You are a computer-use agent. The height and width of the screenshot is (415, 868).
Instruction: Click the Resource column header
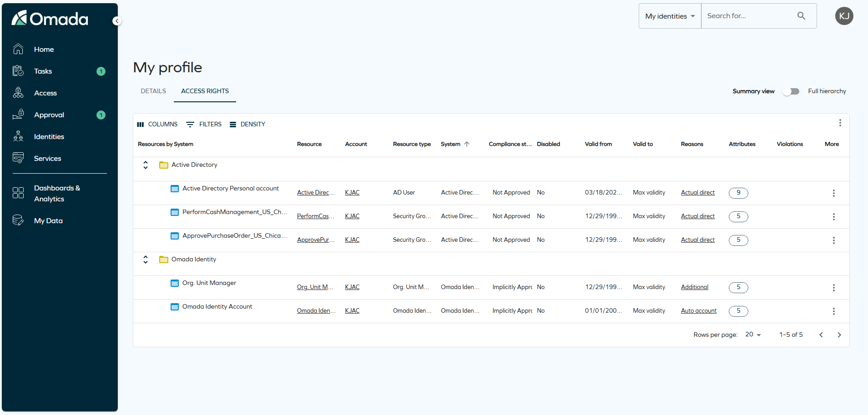tap(309, 144)
